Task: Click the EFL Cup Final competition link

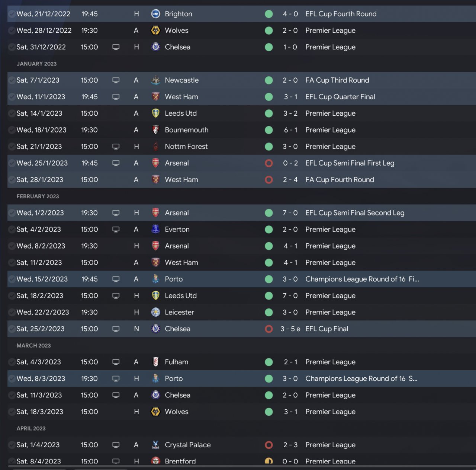Action: coord(327,329)
